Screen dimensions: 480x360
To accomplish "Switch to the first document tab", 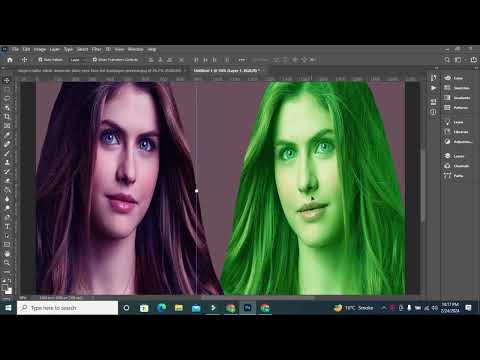I will pyautogui.click(x=101, y=71).
